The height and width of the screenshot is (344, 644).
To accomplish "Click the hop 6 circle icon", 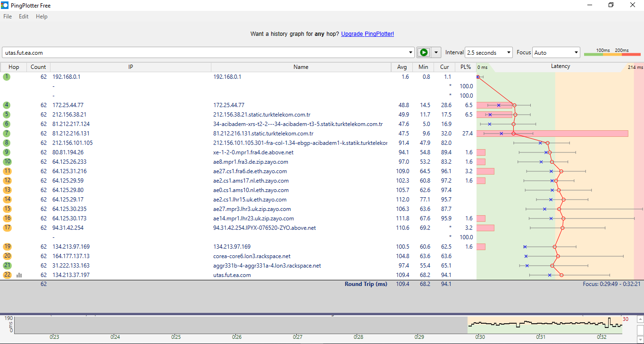I will 7,124.
